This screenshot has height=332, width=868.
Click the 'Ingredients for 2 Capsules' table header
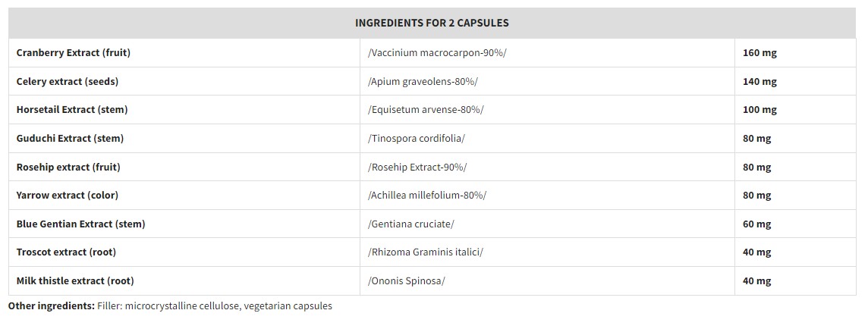tap(432, 23)
